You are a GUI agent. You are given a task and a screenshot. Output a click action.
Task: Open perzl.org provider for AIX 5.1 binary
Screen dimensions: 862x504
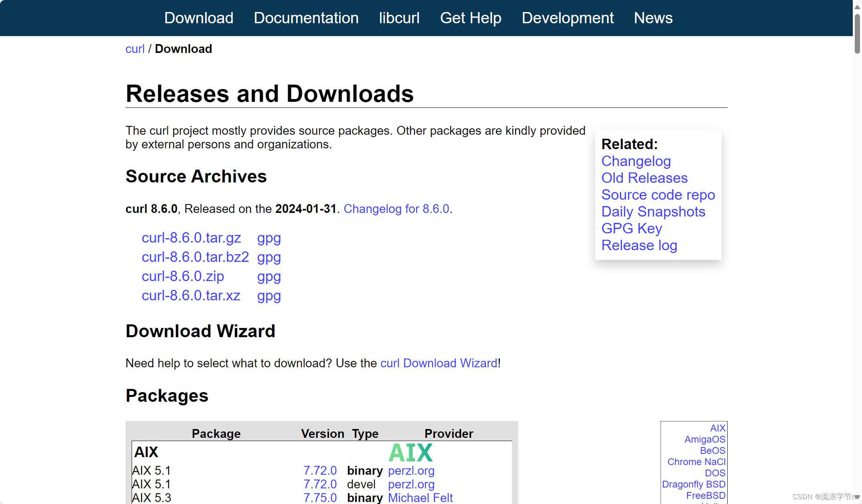[x=411, y=471]
